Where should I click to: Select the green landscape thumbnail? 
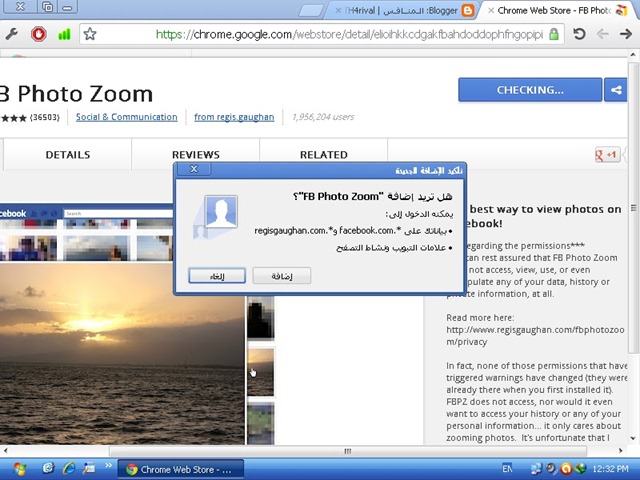(261, 423)
